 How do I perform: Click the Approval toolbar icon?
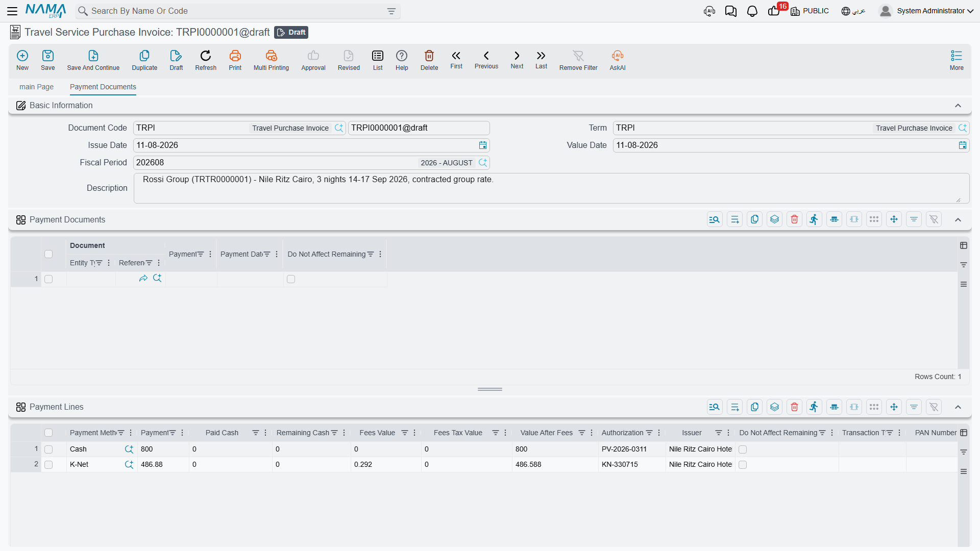tap(313, 60)
